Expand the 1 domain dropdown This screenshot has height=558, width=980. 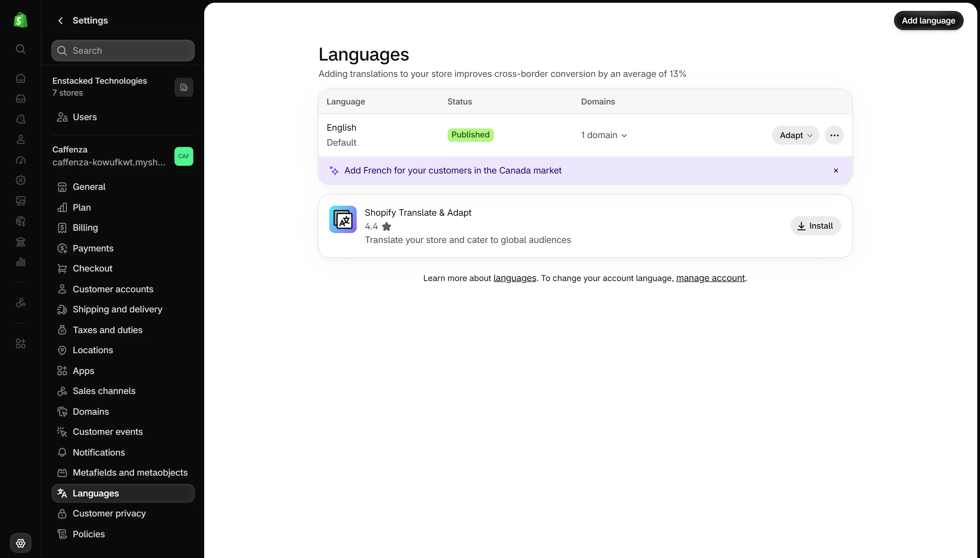[604, 135]
